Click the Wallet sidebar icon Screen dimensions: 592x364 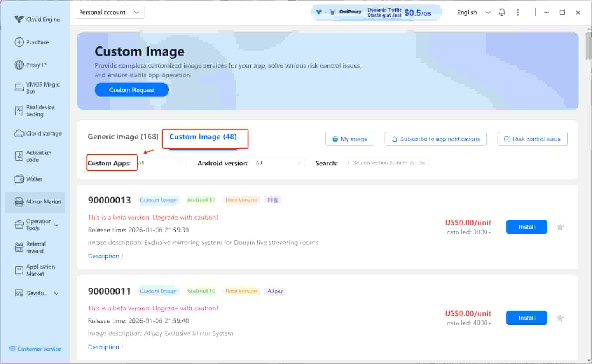coord(19,179)
